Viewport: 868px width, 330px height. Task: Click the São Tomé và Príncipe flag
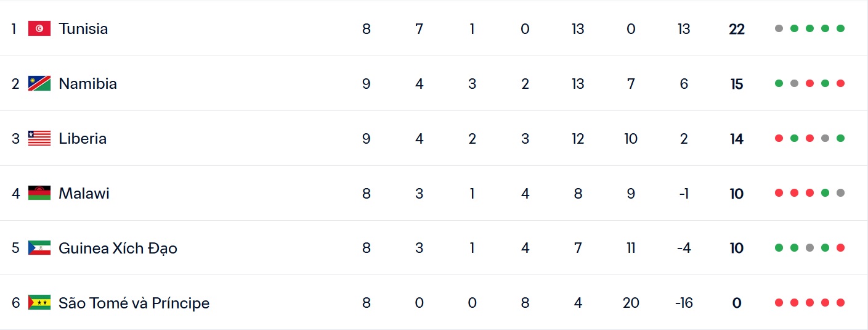click(39, 303)
